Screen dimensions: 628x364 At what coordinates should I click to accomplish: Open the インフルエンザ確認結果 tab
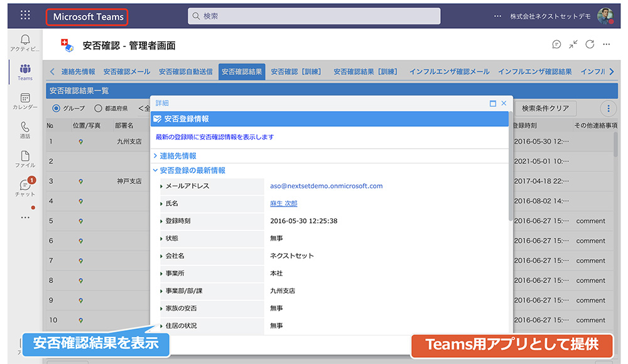tap(534, 72)
